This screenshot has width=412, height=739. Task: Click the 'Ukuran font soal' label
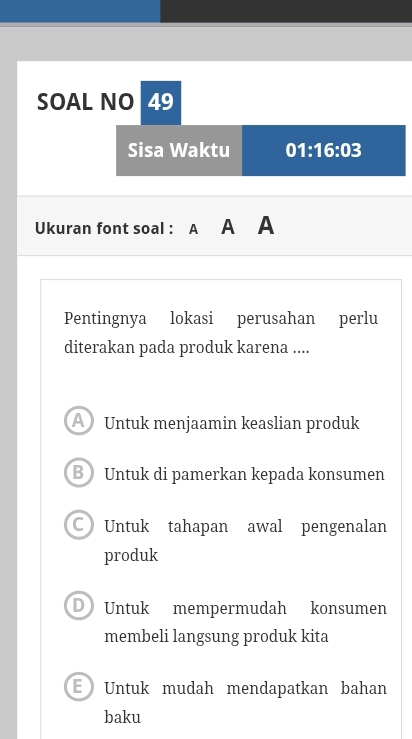(104, 229)
